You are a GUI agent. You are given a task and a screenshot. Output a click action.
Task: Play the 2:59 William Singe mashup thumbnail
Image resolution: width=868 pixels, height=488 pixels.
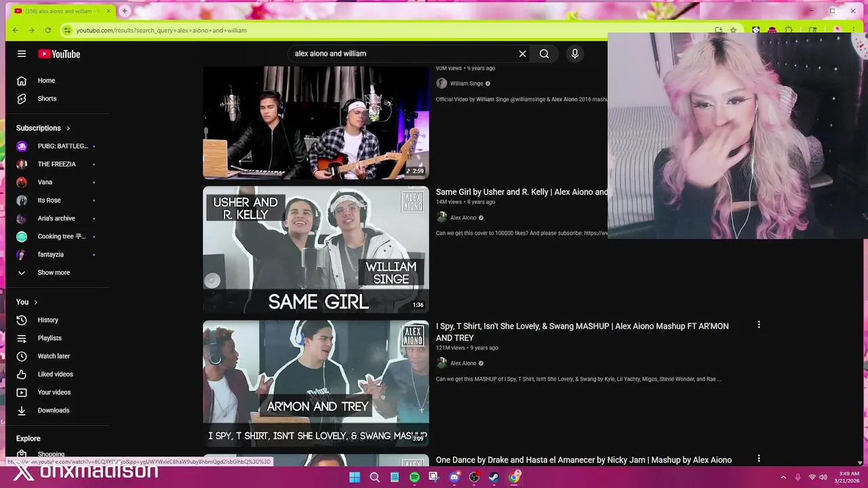(316, 123)
